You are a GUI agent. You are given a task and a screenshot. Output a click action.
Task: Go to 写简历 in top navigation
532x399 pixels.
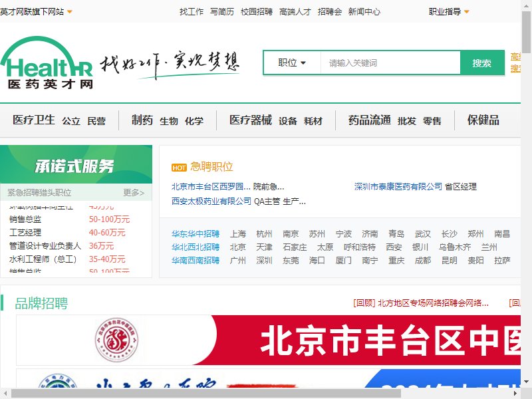click(x=222, y=12)
